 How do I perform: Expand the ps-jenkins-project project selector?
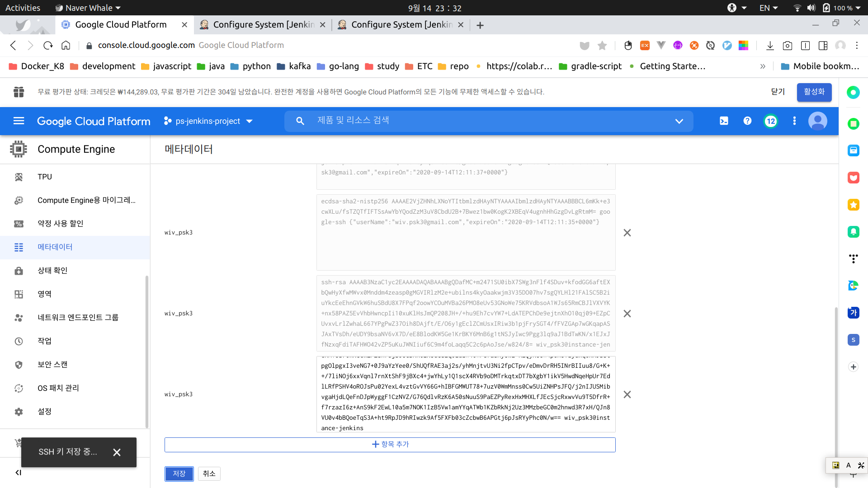click(x=208, y=121)
